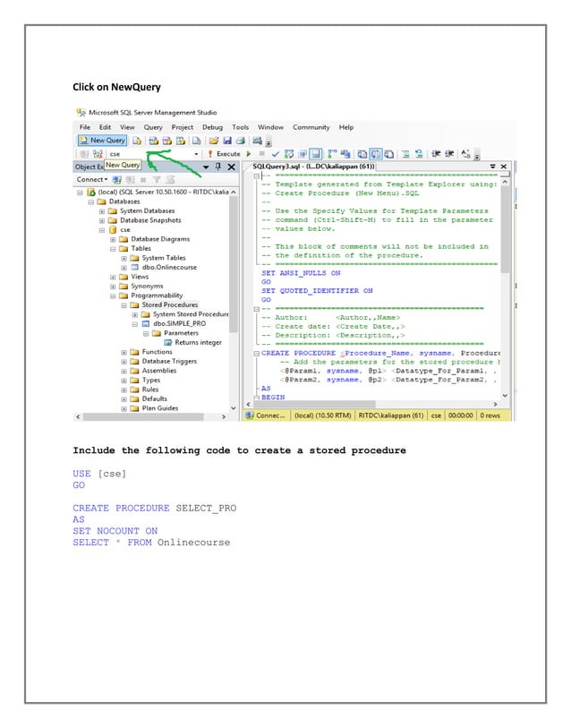This screenshot has height=728, width=571.
Task: Collapse the Stored Procedures folder
Action: click(124, 305)
